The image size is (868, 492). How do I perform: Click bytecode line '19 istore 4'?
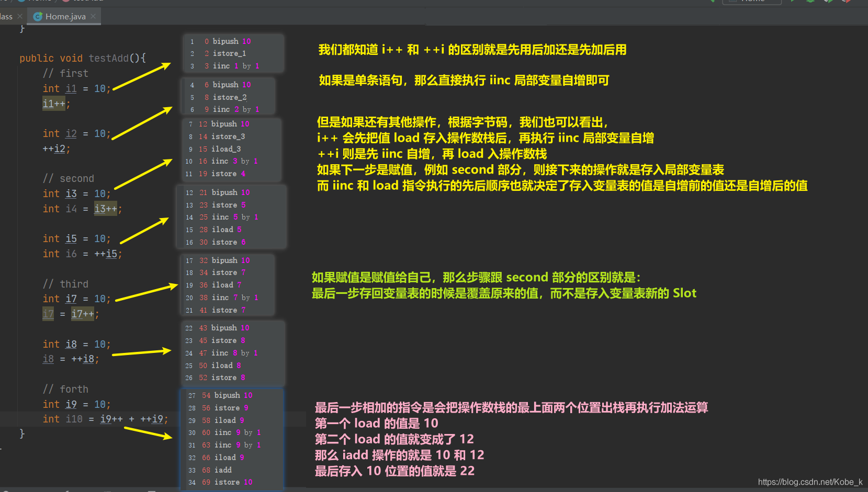(x=222, y=174)
